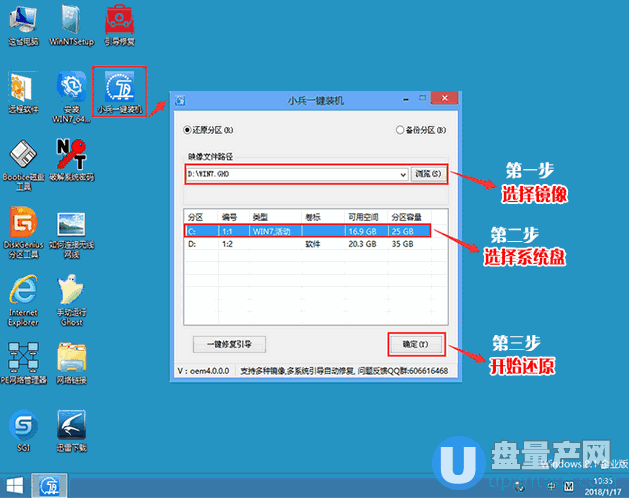Screen dimensions: 629x498
Task: Click 一键修复引导 button
Action: click(229, 344)
